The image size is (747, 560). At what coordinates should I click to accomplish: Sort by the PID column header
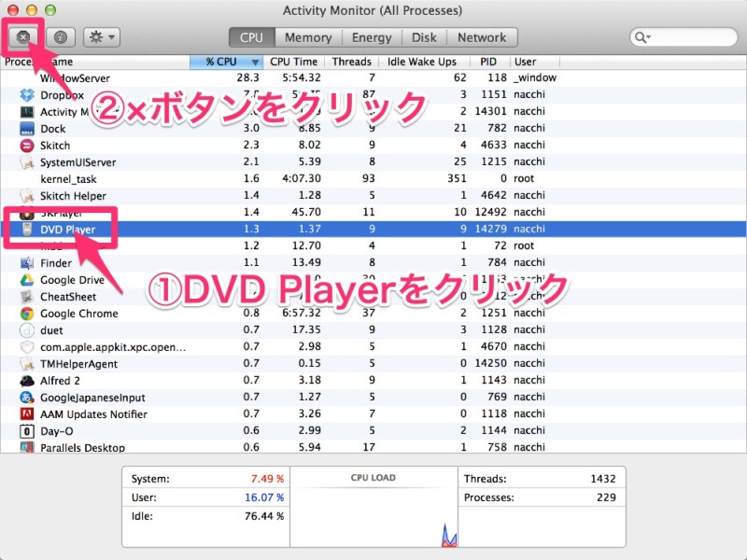point(488,62)
